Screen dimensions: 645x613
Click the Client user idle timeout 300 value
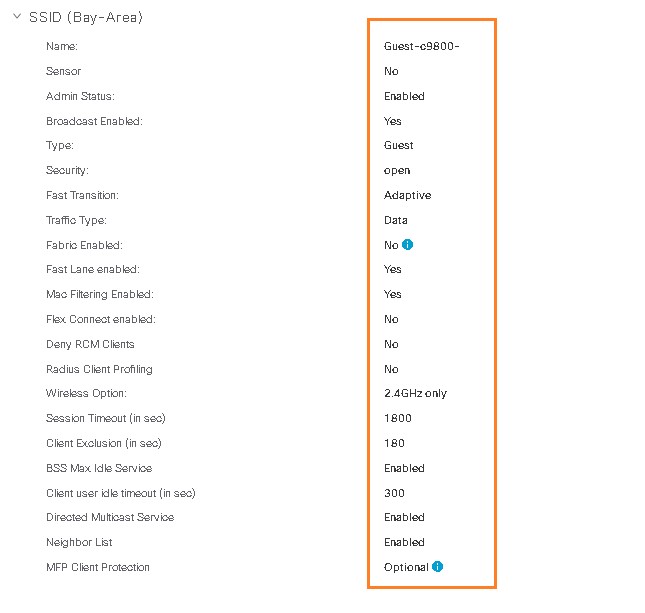[394, 493]
